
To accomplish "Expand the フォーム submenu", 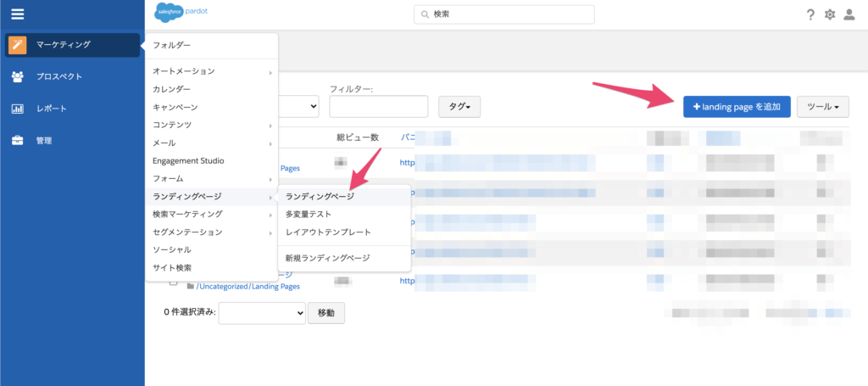I will 211,179.
